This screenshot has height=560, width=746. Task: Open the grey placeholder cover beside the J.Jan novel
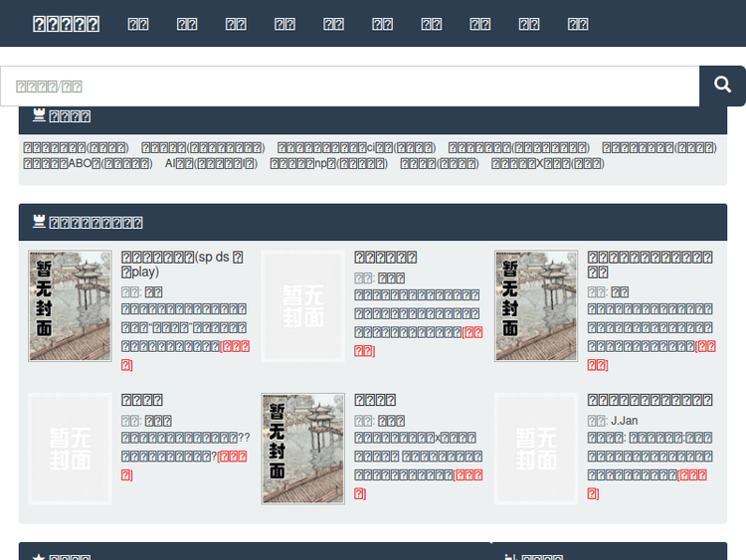point(536,449)
